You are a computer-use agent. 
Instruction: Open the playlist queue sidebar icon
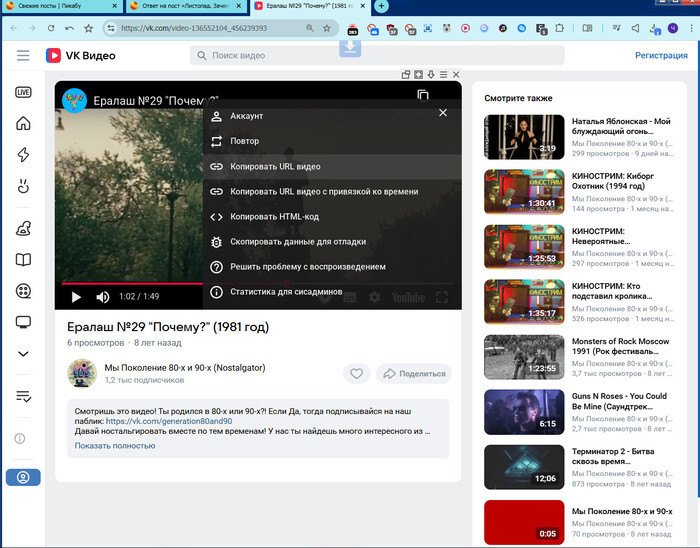click(23, 397)
